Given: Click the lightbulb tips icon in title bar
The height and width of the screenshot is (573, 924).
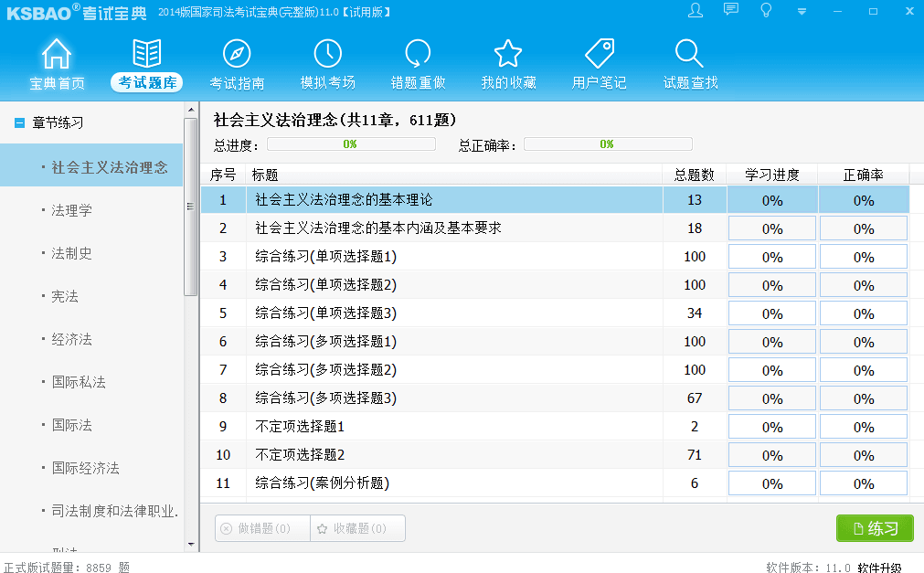Looking at the screenshot, I should (766, 11).
